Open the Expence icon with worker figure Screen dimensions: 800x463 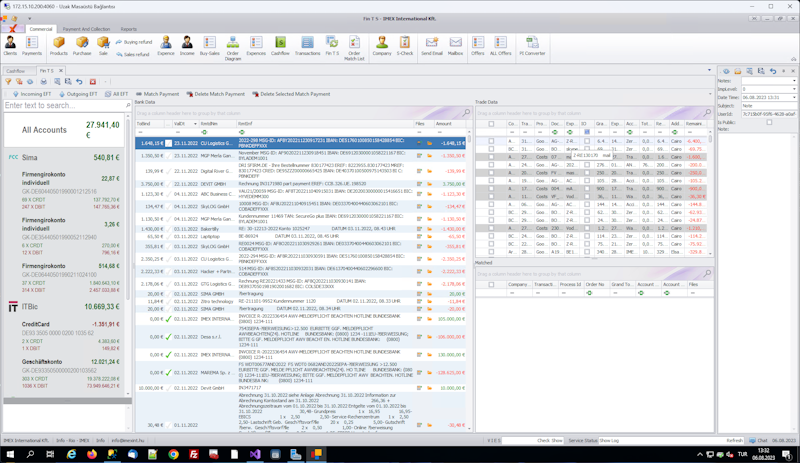[x=166, y=45]
